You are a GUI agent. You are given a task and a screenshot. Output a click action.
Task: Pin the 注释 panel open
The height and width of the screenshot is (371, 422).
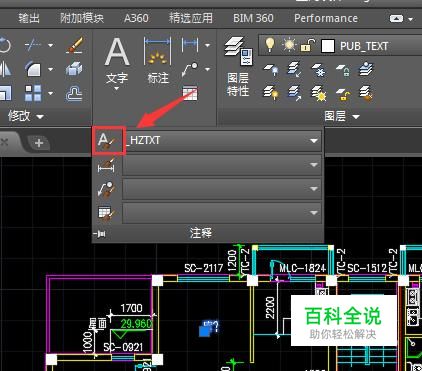click(x=100, y=234)
